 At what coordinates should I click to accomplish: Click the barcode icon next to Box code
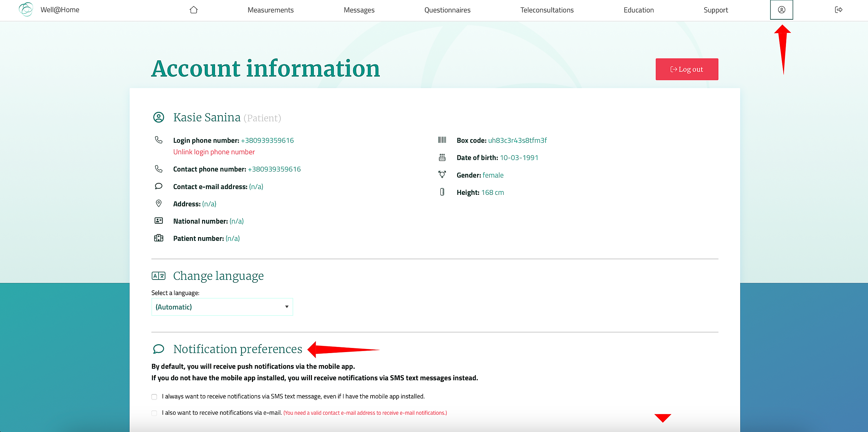point(442,140)
